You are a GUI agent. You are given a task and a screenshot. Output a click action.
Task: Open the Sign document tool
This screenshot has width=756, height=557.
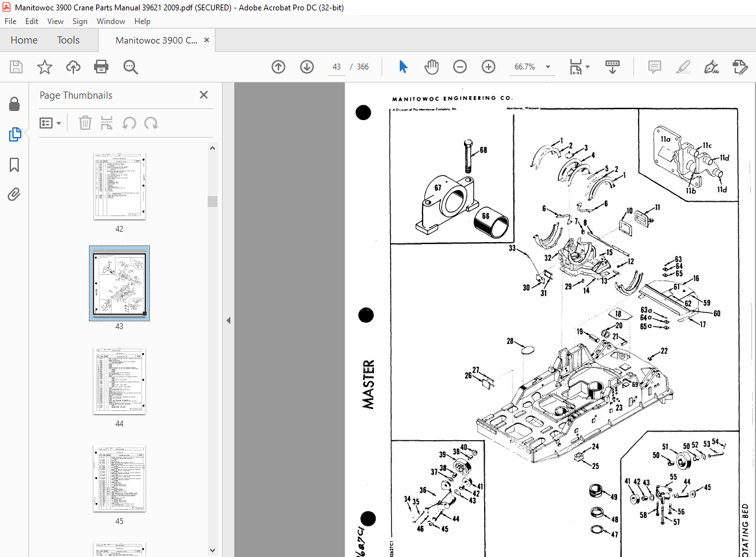[711, 67]
